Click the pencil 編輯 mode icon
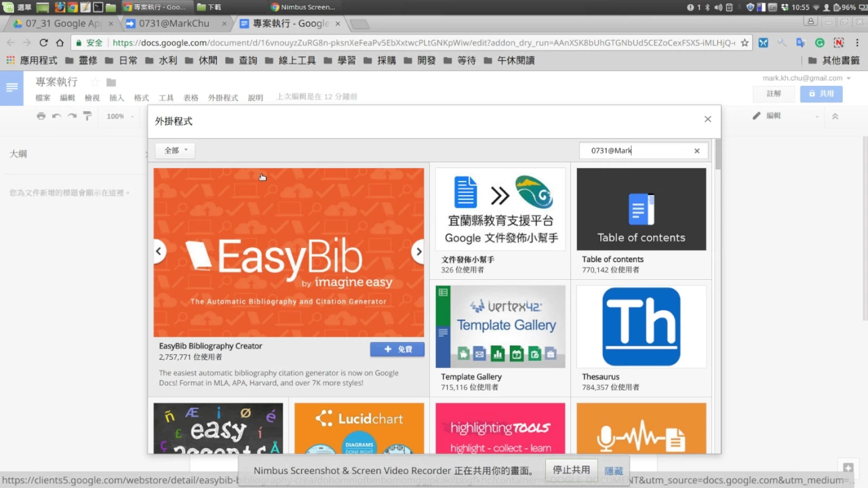The image size is (868, 488). [x=757, y=116]
